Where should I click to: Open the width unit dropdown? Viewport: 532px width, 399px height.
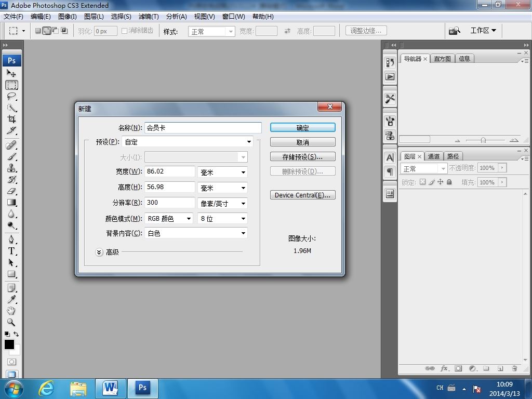pos(222,172)
